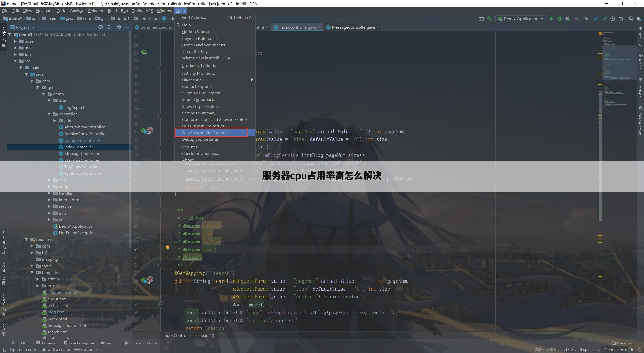Image resolution: width=644 pixels, height=353 pixels.
Task: Select Edit Custom VM Options menu item
Action: click(215, 133)
